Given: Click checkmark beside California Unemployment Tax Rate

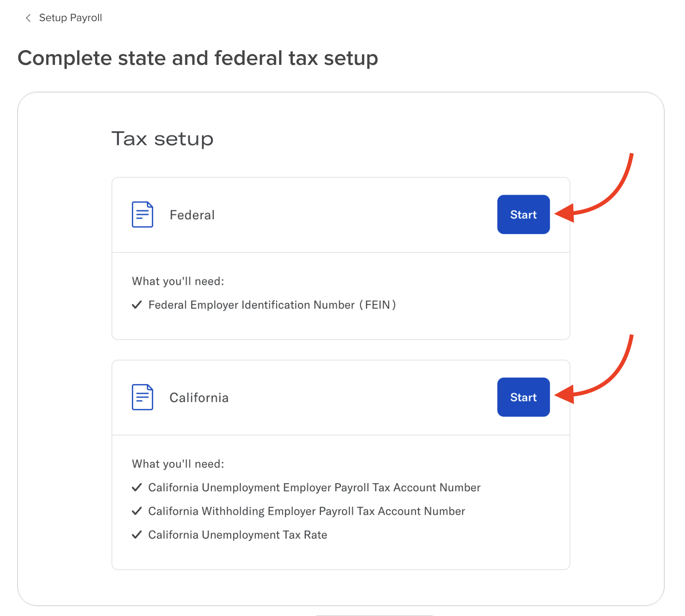Looking at the screenshot, I should tap(136, 535).
